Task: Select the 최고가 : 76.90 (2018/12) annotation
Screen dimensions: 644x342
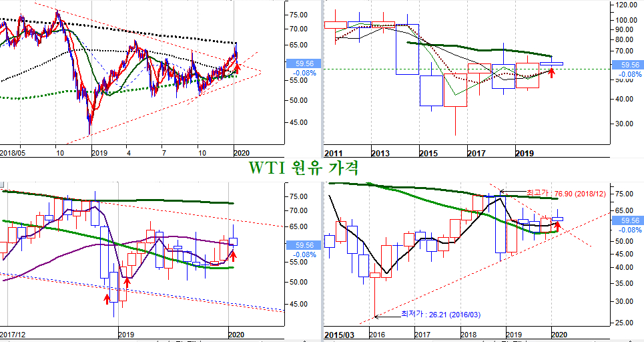Action: [566, 194]
